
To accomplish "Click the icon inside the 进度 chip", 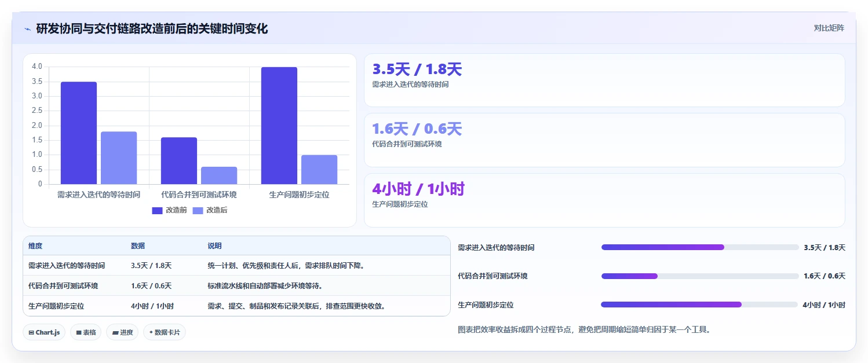I will click(115, 332).
